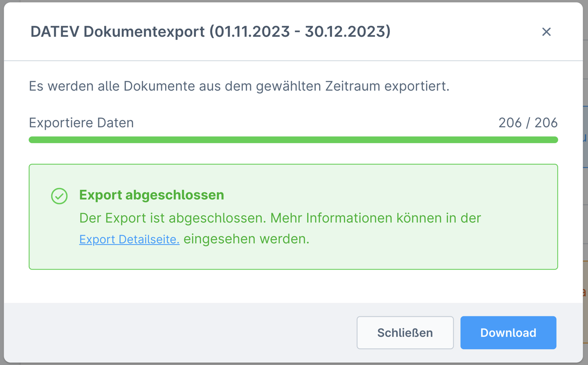Click the Export abgeschlossen heading
This screenshot has height=365, width=588.
[x=151, y=195]
